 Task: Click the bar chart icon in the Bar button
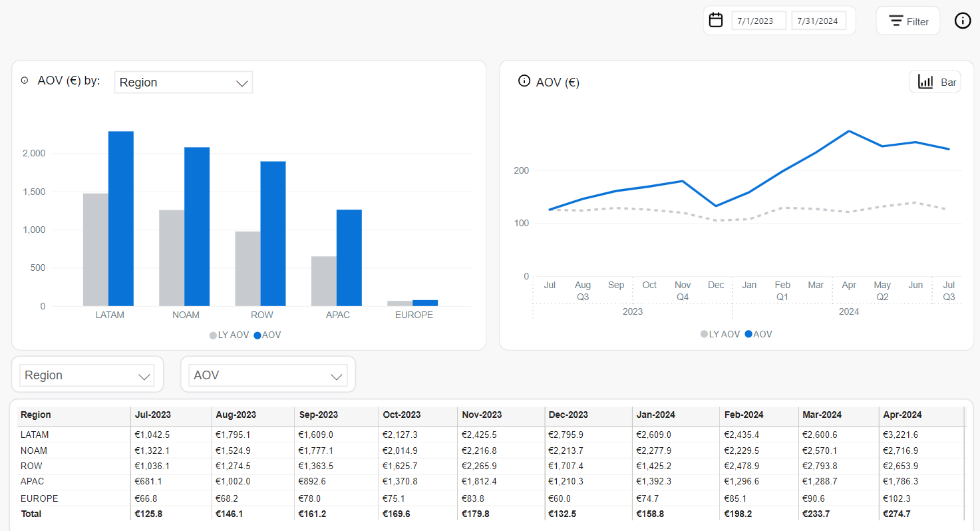point(925,82)
